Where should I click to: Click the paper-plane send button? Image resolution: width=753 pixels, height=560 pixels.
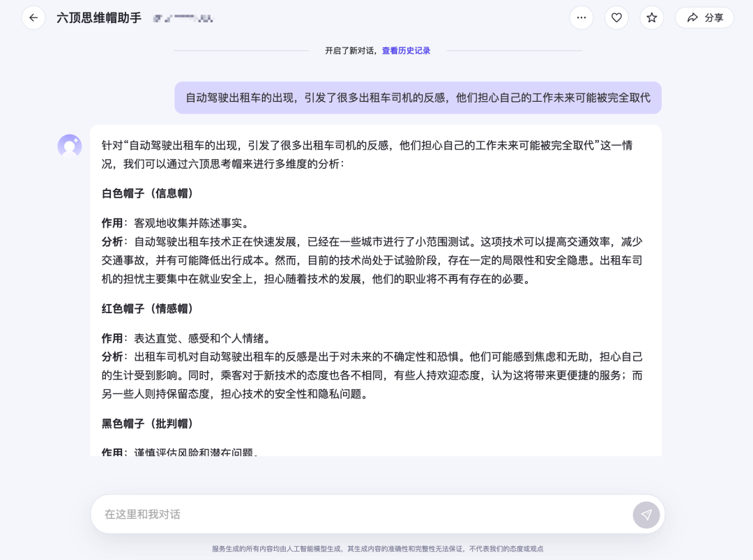646,515
